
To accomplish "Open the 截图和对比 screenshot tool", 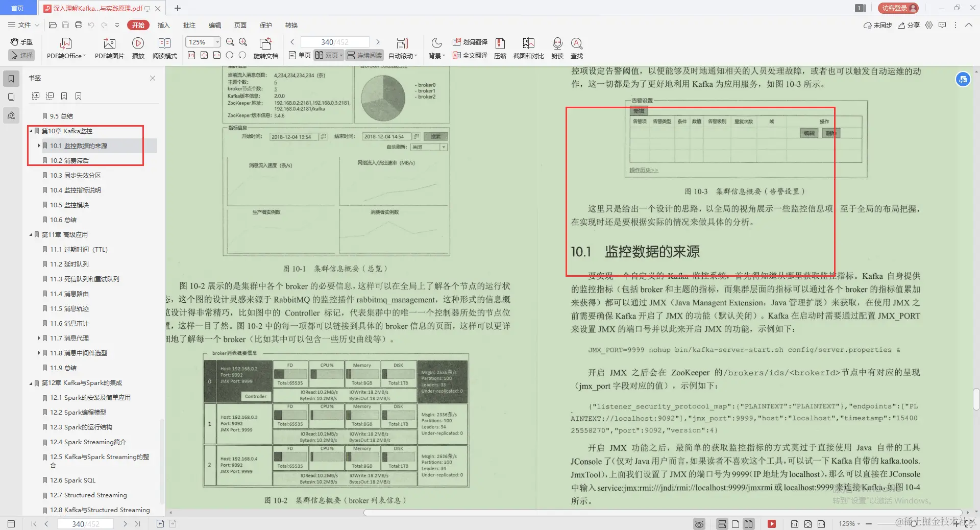I will click(x=528, y=49).
